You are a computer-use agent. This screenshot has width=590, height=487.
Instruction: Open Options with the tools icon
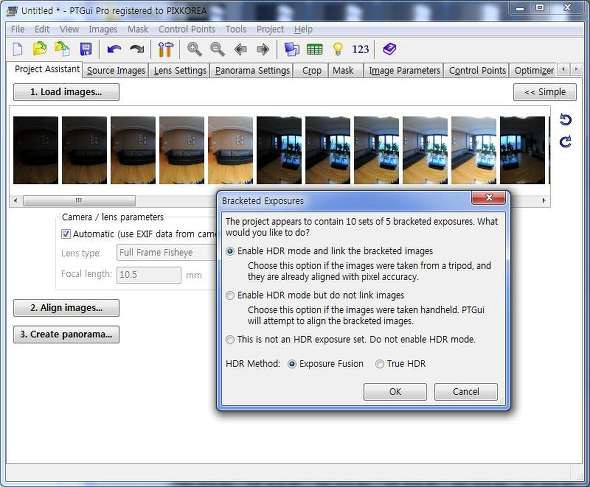click(x=165, y=49)
